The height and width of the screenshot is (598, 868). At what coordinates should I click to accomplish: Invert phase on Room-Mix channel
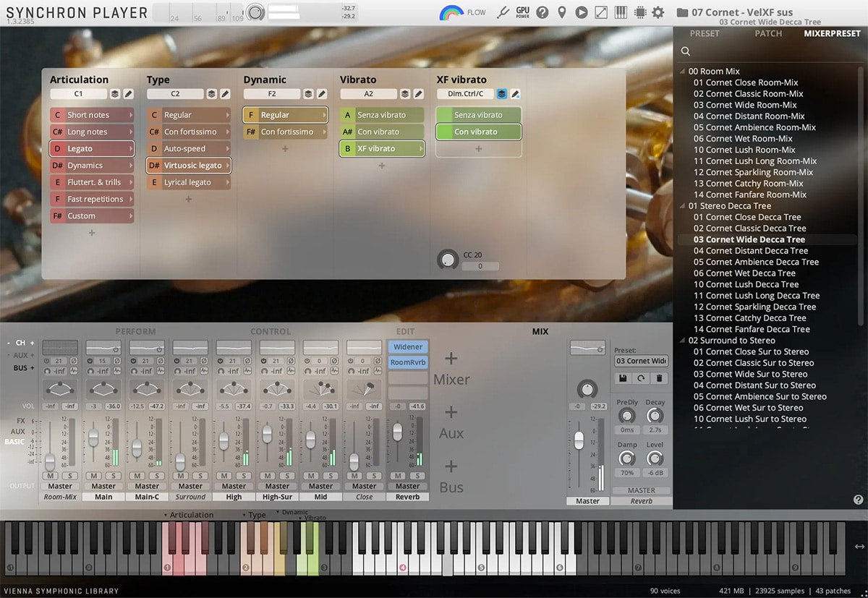click(74, 361)
